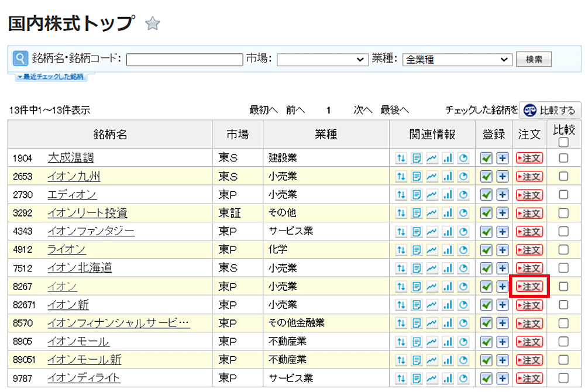This screenshot has height=392, width=585.
Task: Check the 比較 box for イオン 8267
Action: [564, 286]
